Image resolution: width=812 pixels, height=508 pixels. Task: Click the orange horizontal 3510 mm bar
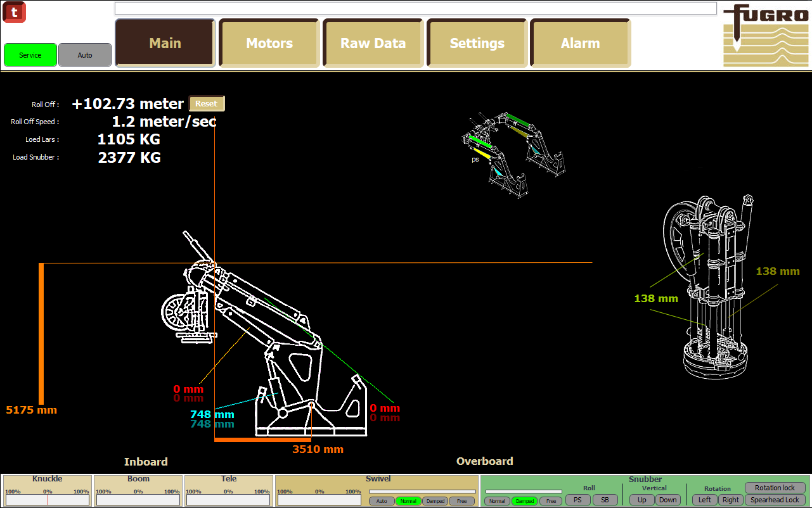click(x=262, y=439)
